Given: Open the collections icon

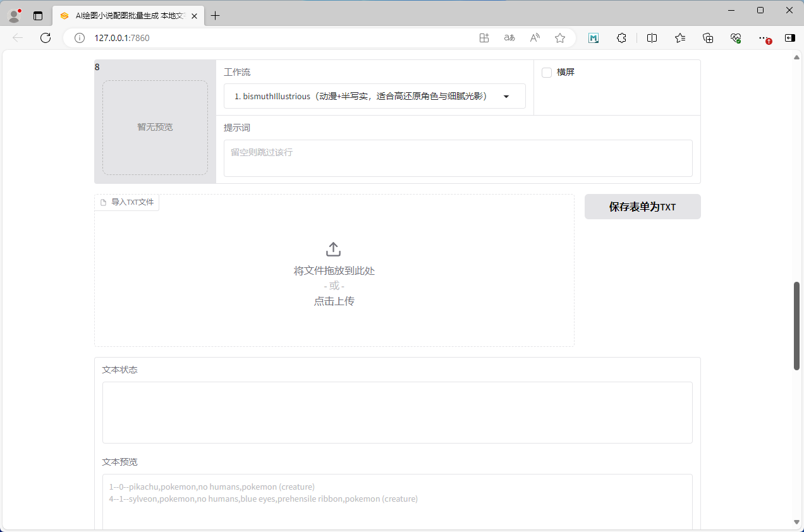Looking at the screenshot, I should (708, 38).
